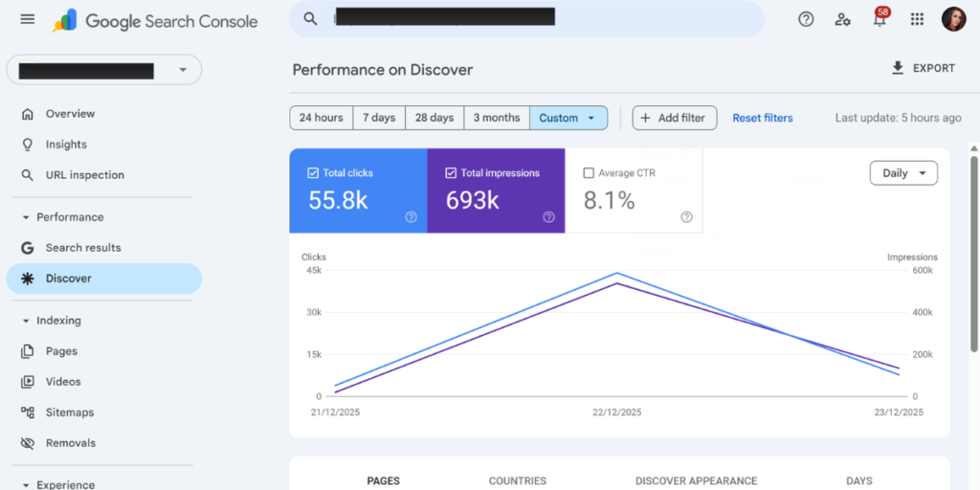The width and height of the screenshot is (980, 490).
Task: Click the Reset filters link
Action: (x=763, y=118)
